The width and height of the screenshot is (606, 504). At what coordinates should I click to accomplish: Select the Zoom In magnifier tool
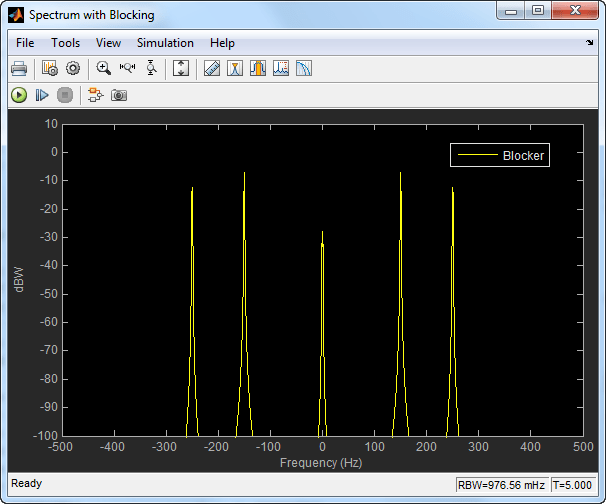pos(103,69)
